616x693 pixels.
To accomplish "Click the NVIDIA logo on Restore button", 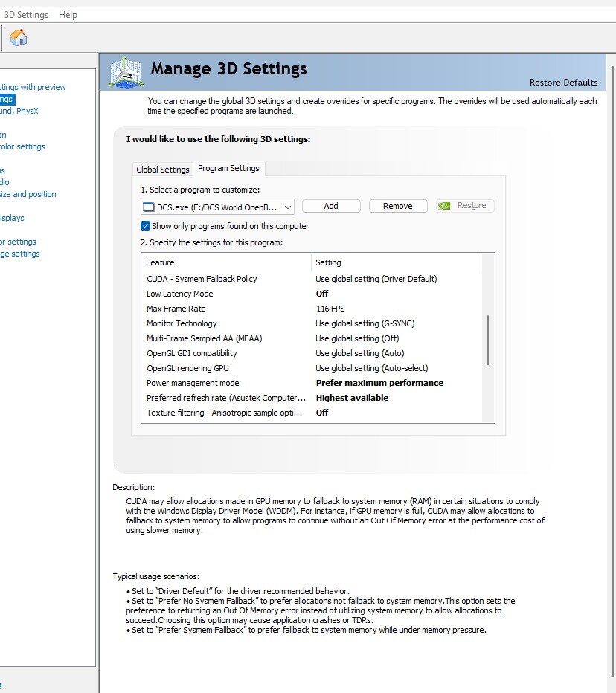I will (444, 206).
